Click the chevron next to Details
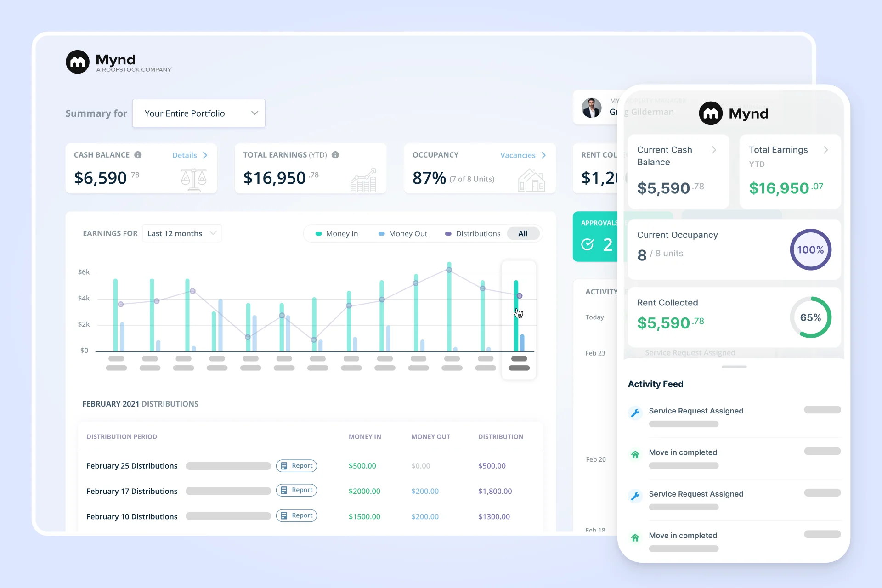 coord(205,155)
